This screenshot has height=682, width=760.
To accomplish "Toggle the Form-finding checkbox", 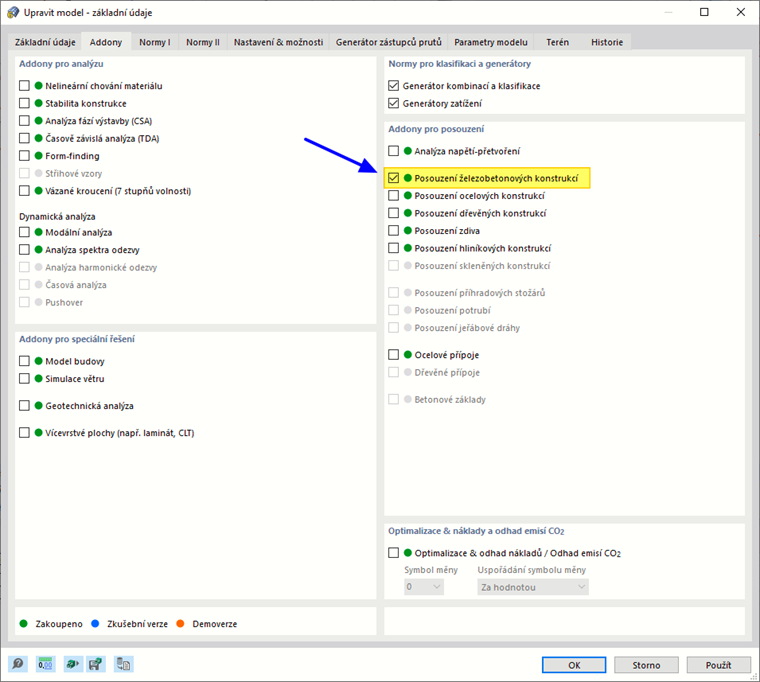I will (24, 156).
